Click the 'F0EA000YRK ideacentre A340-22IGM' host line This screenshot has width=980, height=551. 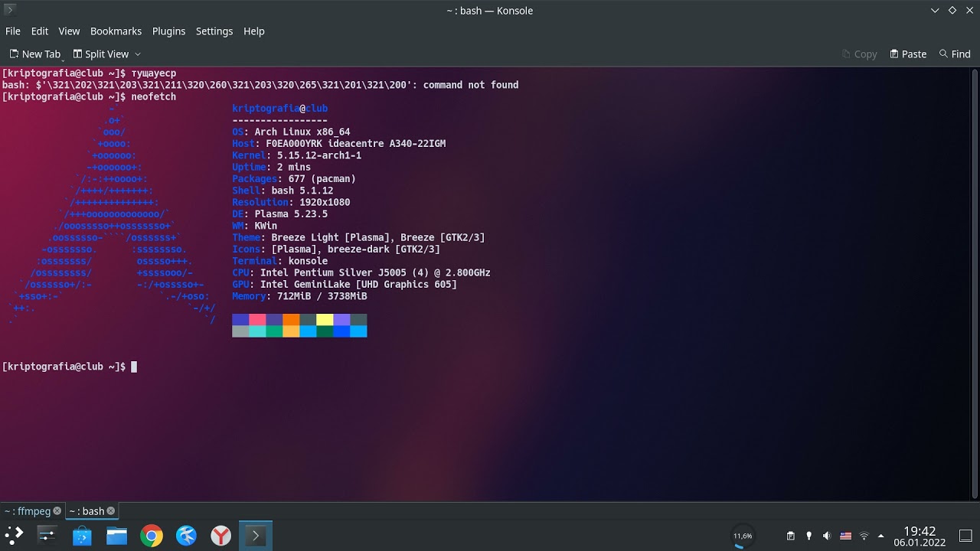[x=338, y=144]
